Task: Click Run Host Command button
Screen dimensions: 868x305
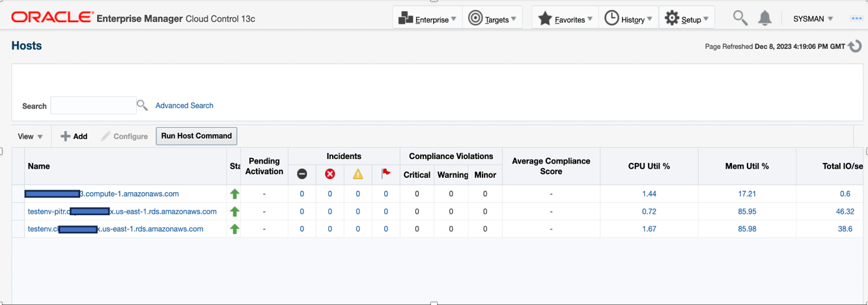Action: click(196, 136)
